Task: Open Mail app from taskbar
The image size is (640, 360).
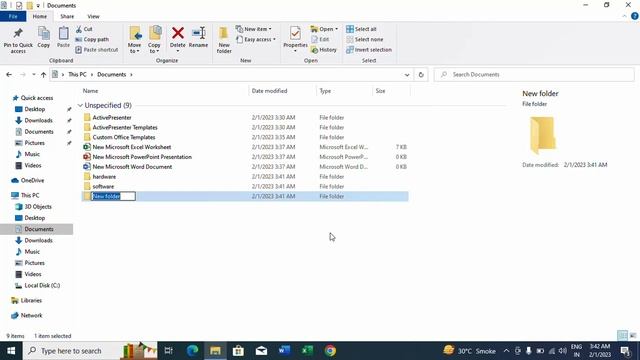Action: [x=261, y=351]
